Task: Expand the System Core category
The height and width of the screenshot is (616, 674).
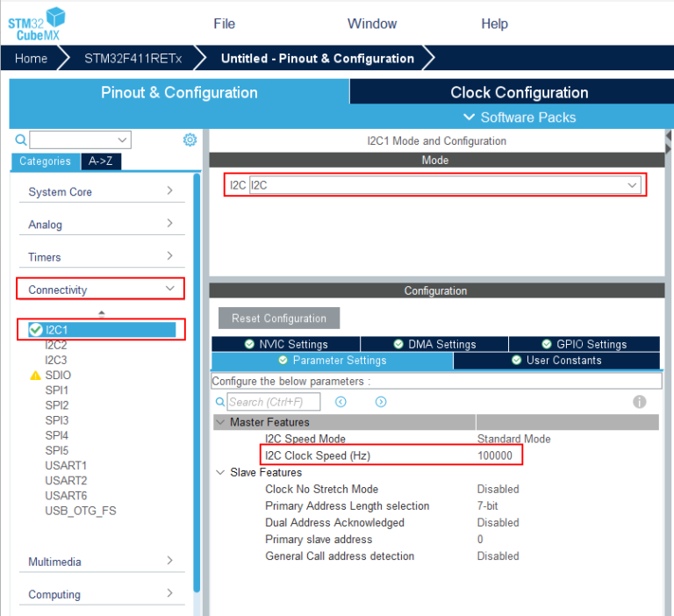Action: [102, 191]
